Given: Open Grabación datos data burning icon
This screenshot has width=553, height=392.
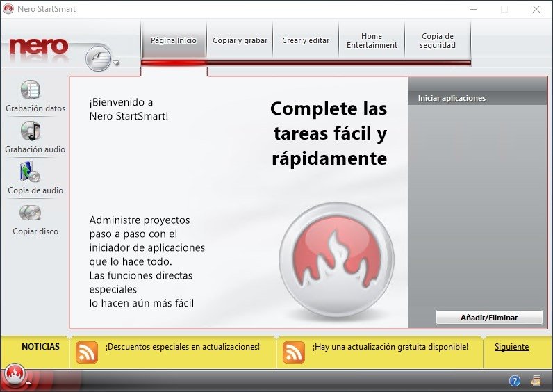Looking at the screenshot, I should tap(31, 90).
